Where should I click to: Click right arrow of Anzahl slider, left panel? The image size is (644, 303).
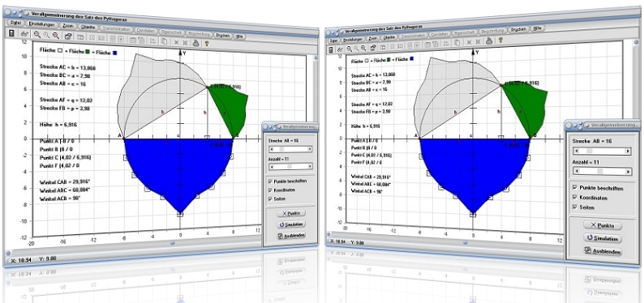[310, 166]
